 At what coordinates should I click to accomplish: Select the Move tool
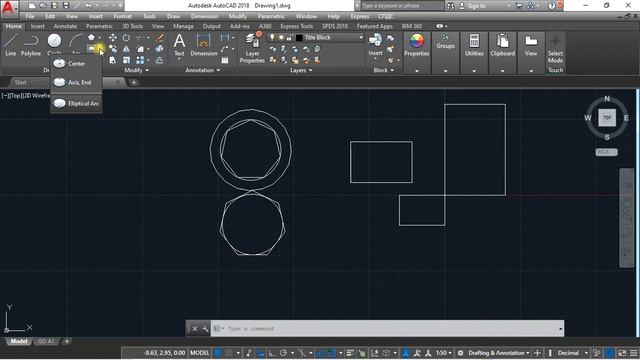[113, 38]
